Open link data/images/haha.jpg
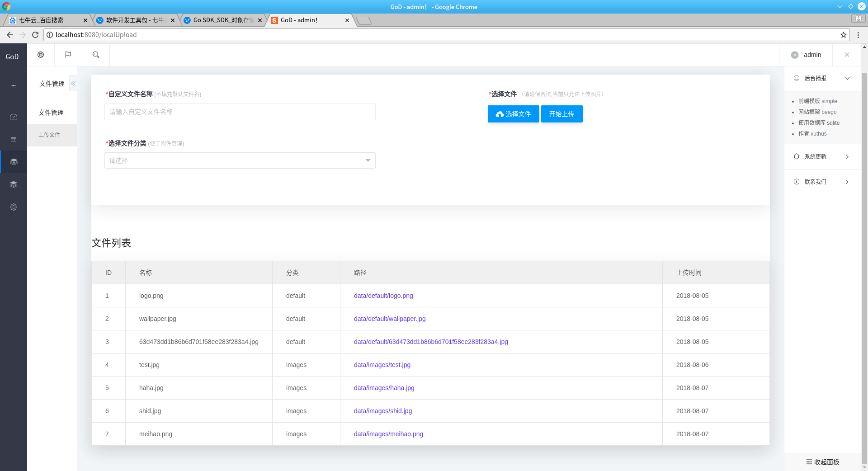 pos(384,388)
